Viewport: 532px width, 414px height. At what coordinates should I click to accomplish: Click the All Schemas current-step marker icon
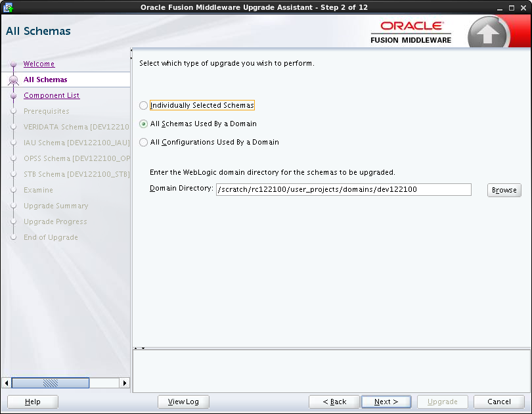(x=14, y=80)
